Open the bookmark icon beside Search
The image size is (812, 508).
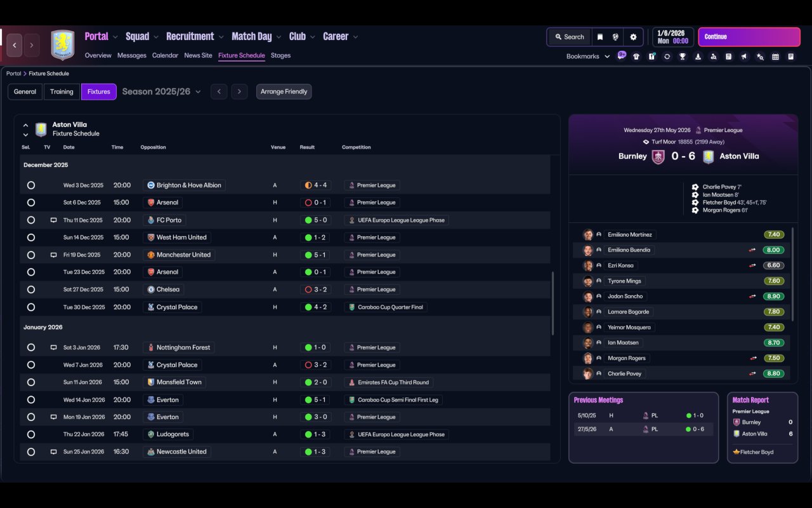point(599,37)
